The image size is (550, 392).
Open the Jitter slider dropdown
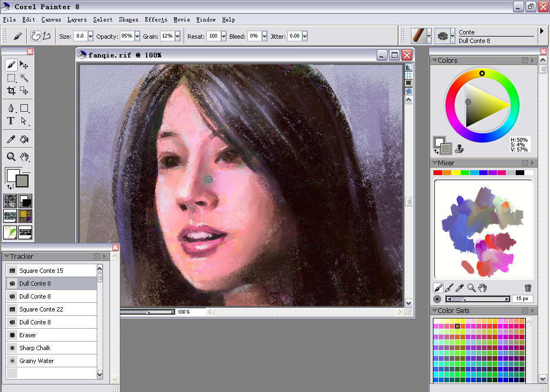(x=305, y=36)
